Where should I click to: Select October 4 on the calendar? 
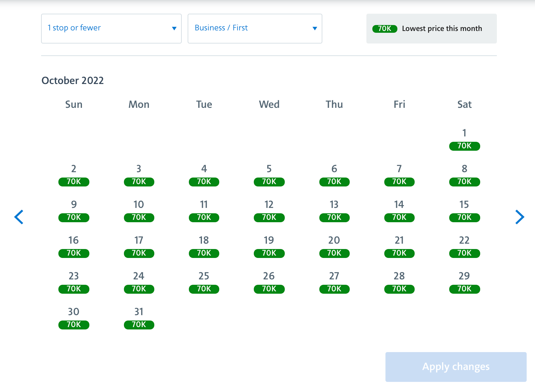pos(204,175)
